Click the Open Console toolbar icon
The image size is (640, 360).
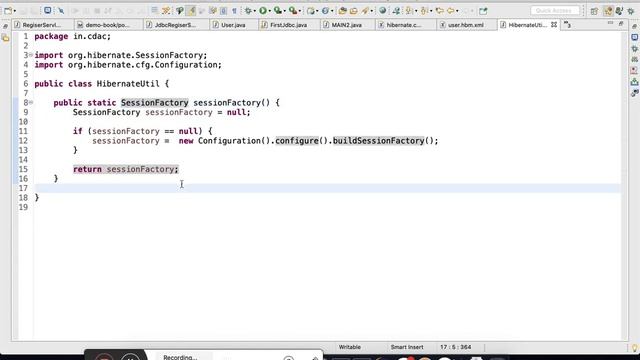point(47,11)
